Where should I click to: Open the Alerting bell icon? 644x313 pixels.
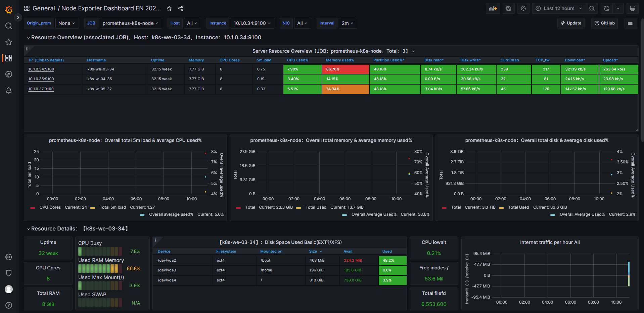(9, 90)
